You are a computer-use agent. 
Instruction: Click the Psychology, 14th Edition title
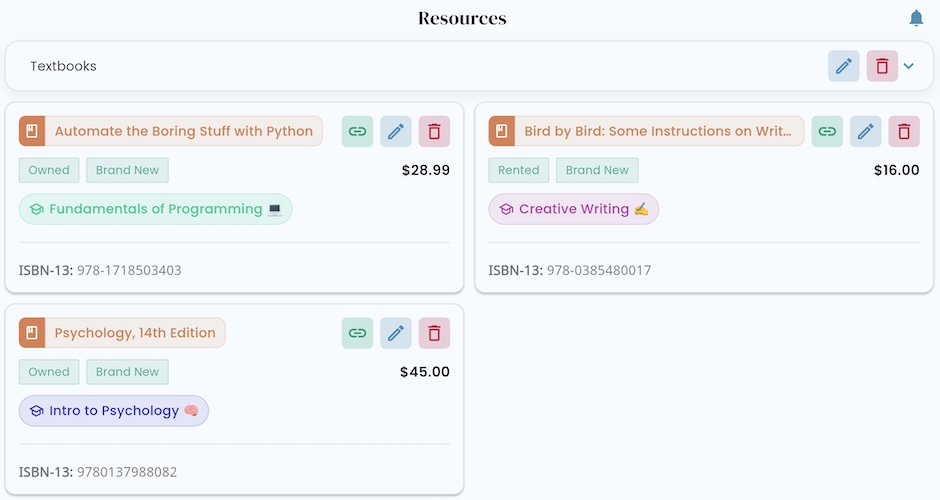click(x=134, y=333)
